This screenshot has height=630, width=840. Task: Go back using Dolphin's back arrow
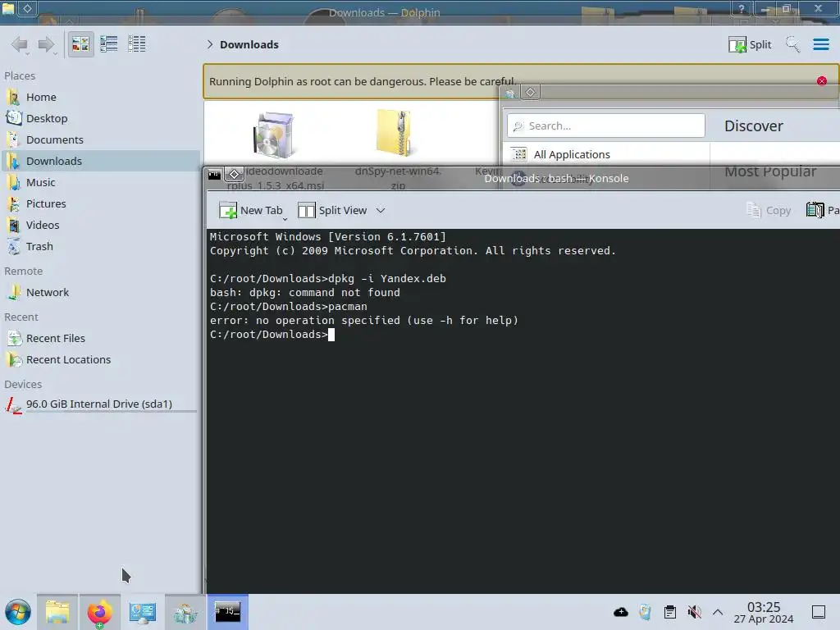click(20, 44)
